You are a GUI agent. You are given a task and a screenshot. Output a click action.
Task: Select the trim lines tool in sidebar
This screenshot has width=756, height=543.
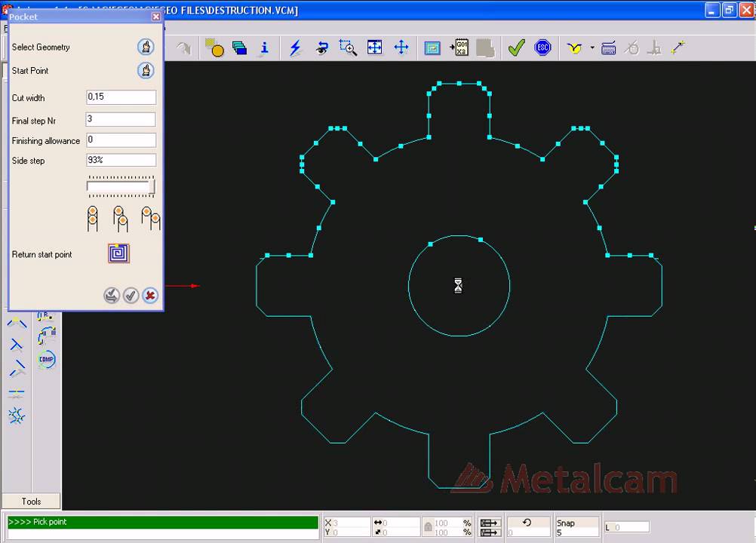click(17, 345)
